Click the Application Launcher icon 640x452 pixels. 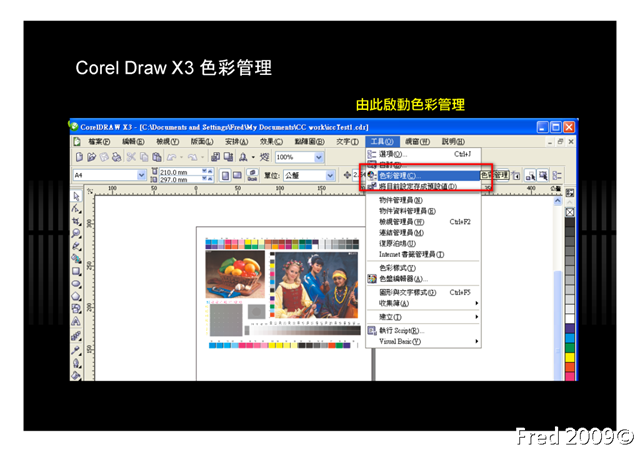click(x=243, y=157)
